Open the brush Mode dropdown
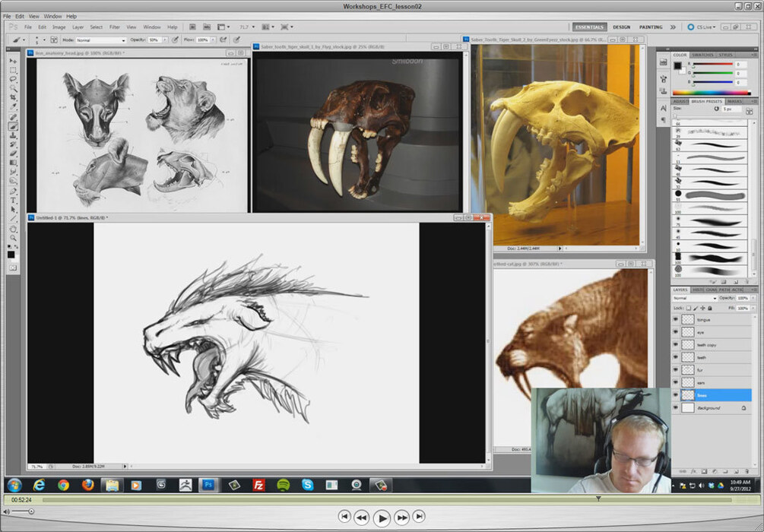764x532 pixels. coord(100,40)
